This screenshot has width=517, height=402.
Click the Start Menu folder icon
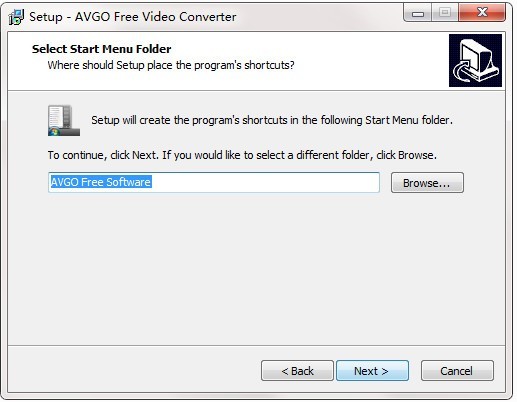pyautogui.click(x=64, y=120)
